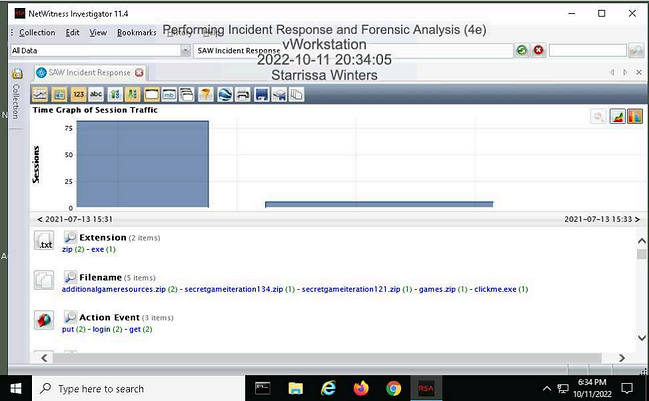Click the export icon next to save
Viewport: 649px width, 401px height.
279,95
